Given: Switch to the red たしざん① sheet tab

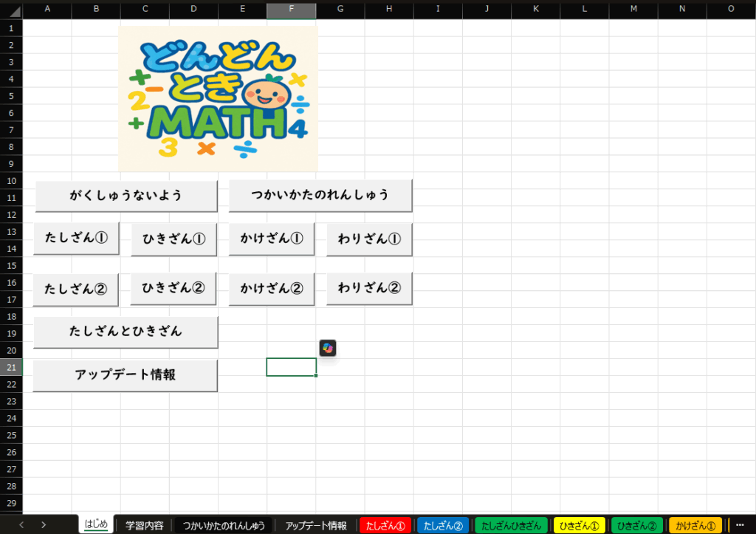Looking at the screenshot, I should coord(385,525).
